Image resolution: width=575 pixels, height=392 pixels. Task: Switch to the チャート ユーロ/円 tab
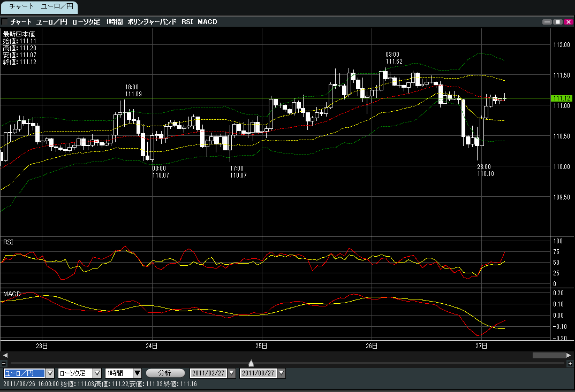[39, 7]
